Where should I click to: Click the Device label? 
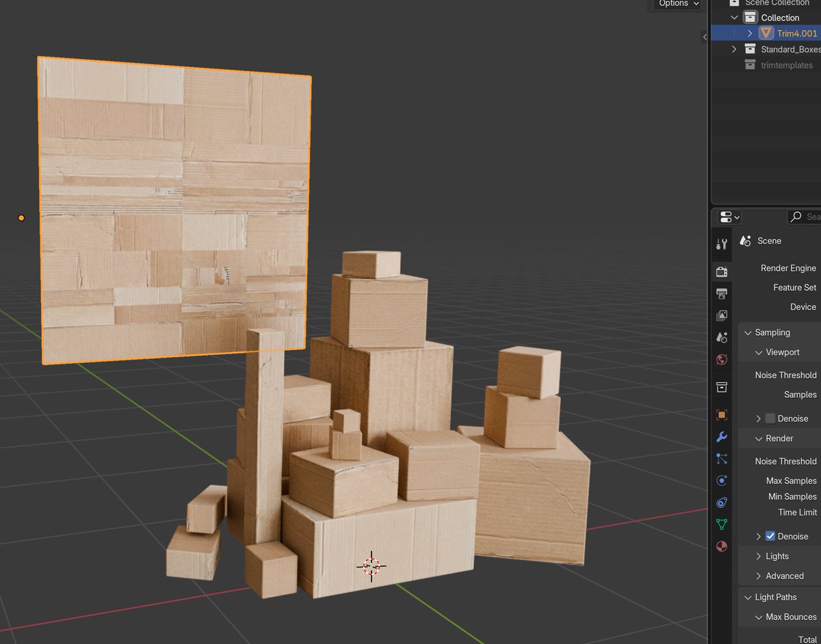803,307
